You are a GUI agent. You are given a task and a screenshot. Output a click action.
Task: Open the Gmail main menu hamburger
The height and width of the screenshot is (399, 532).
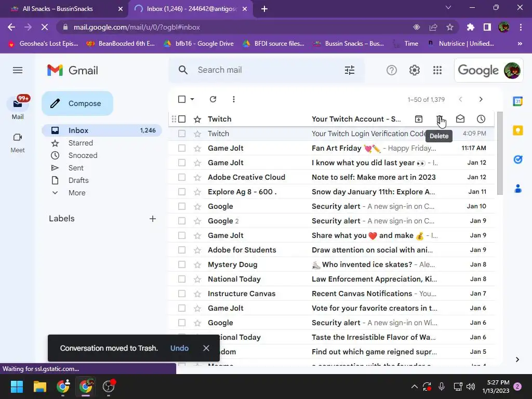[x=18, y=70]
